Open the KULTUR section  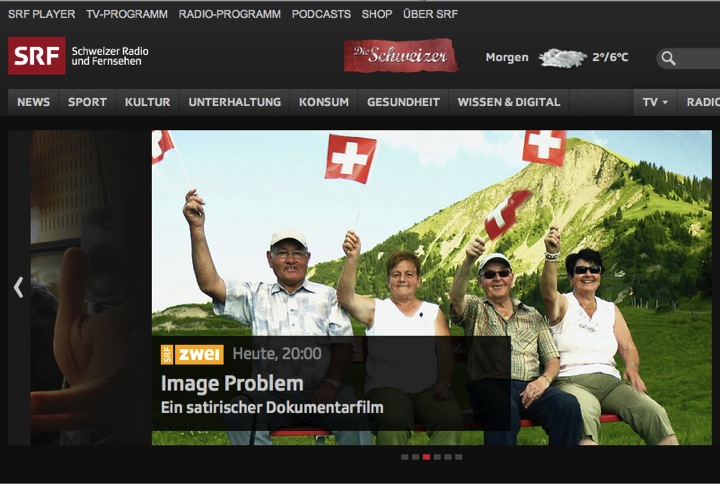[147, 102]
